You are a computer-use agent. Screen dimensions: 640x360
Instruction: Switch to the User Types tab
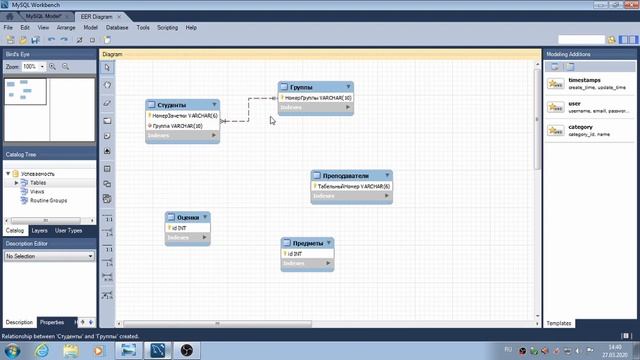click(69, 231)
